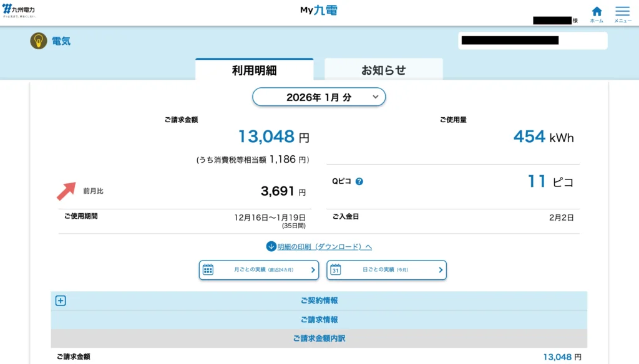Click the monthly calendar icon
This screenshot has height=364, width=639.
tap(208, 269)
